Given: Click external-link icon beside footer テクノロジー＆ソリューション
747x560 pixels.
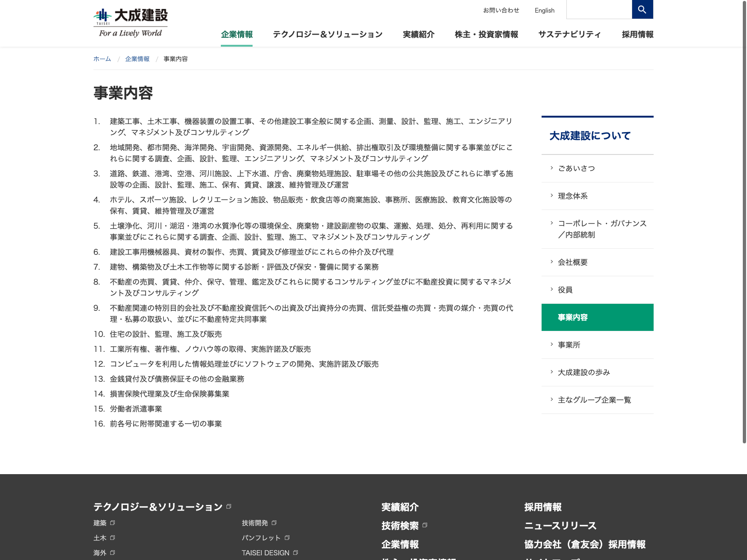Looking at the screenshot, I should click(229, 506).
